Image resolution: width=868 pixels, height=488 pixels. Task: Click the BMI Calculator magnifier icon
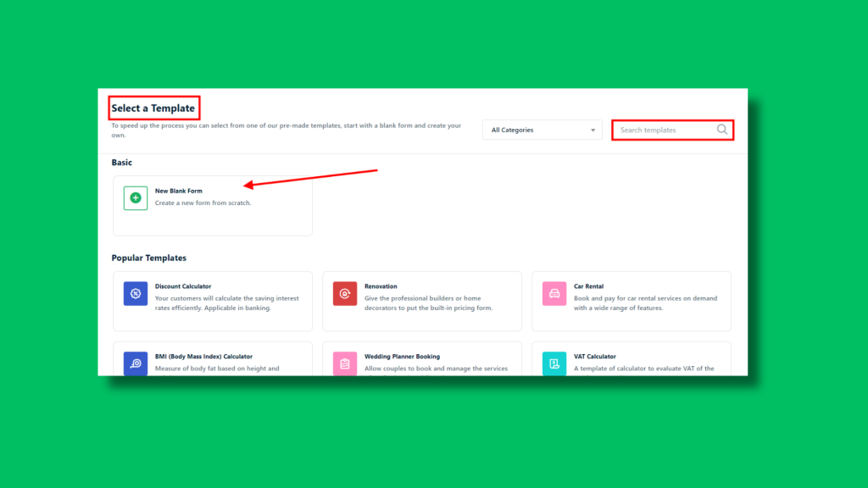135,363
